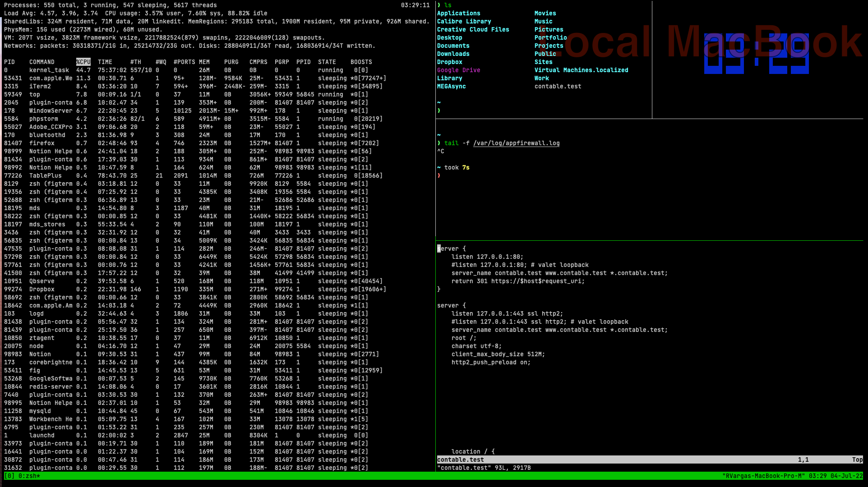868x487 pixels.
Task: Click 'http2_push_preload on;' line in vim
Action: click(491, 362)
